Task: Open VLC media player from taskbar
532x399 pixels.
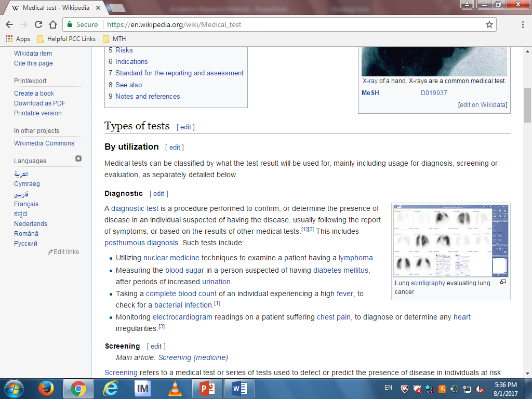Action: pos(175,389)
